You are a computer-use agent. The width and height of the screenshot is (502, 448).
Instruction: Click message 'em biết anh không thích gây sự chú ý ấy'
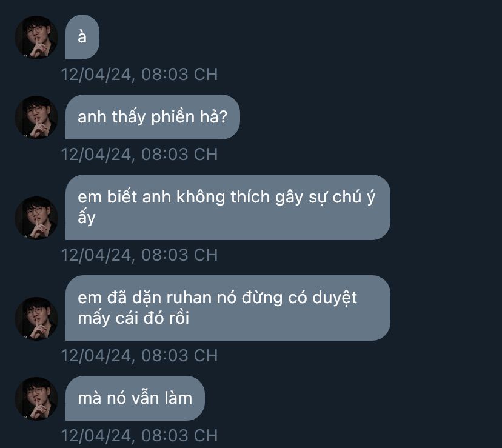[x=227, y=207]
